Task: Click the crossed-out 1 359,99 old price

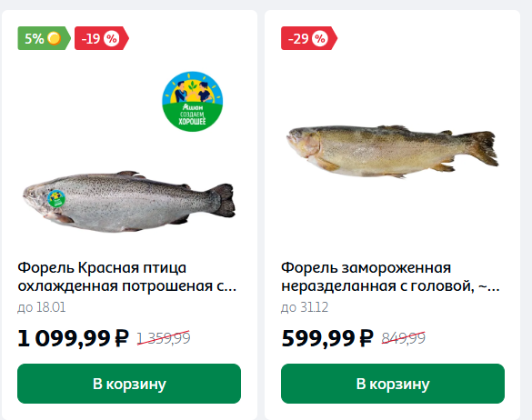Action: tap(164, 338)
